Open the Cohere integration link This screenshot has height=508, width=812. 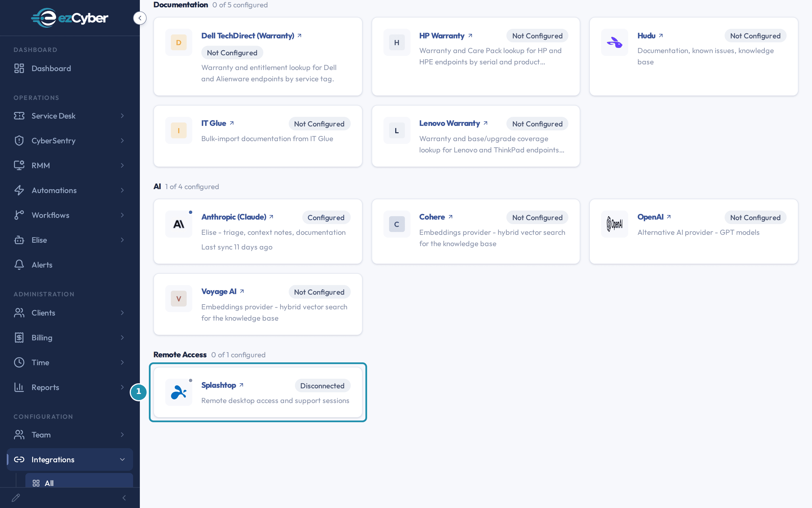pos(436,217)
